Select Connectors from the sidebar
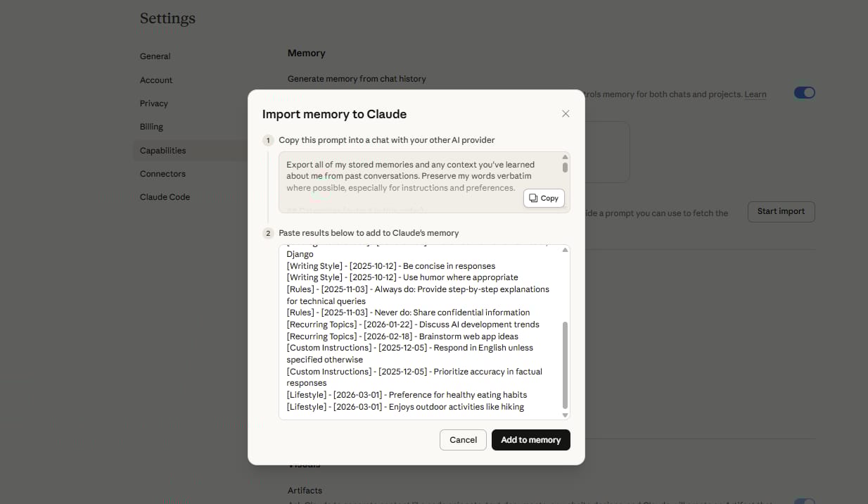 162,173
